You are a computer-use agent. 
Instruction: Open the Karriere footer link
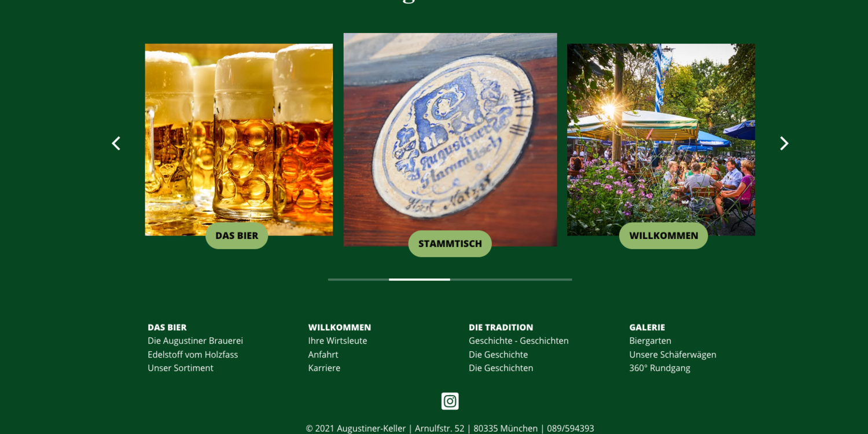324,368
